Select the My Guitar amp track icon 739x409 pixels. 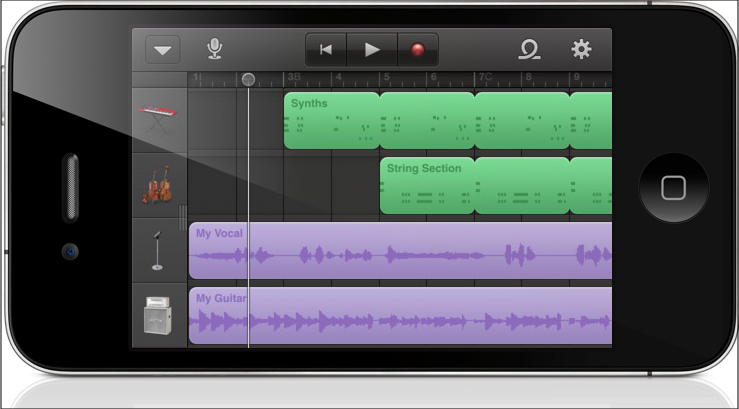tap(157, 315)
